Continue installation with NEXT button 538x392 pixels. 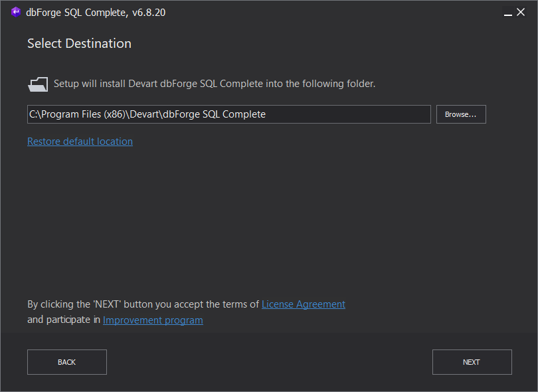tap(472, 362)
